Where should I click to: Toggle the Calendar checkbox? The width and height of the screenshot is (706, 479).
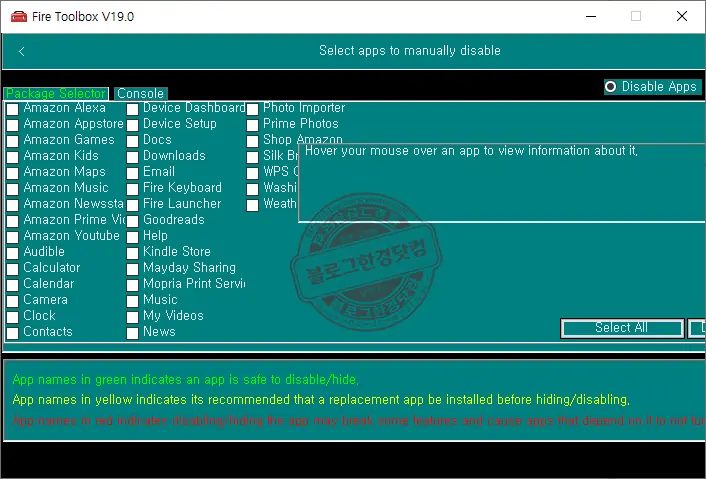point(13,285)
